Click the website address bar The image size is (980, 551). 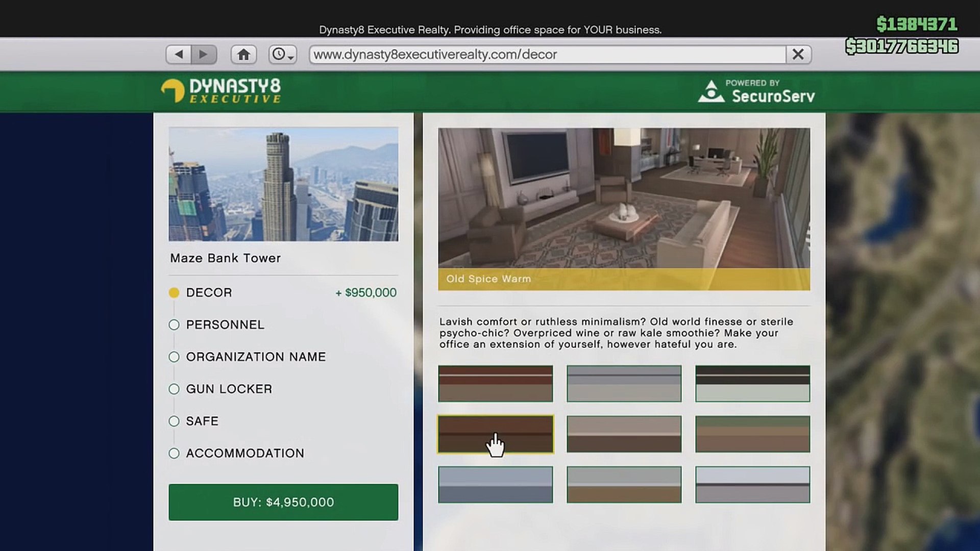pos(546,54)
